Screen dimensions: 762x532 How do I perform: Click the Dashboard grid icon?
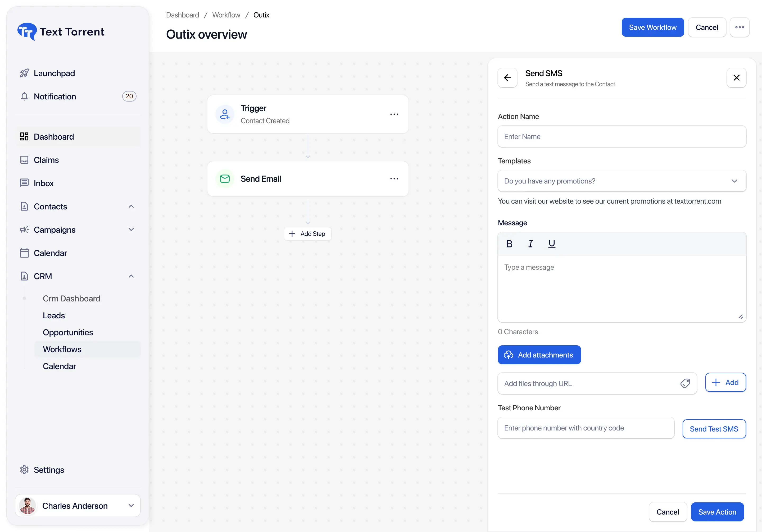point(24,136)
